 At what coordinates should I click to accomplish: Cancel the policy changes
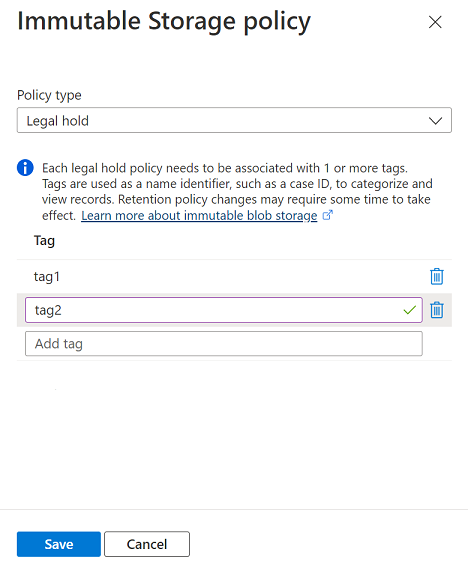[147, 544]
